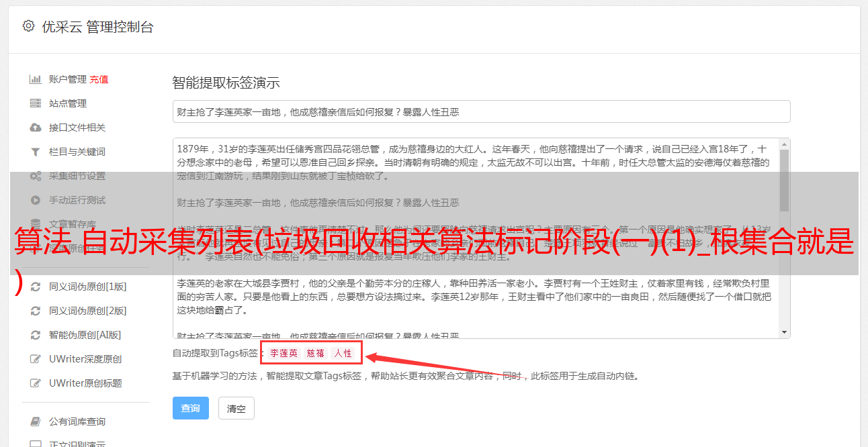The image size is (868, 447).
Task: Click the book icon beside 公有词库查询
Action: pyautogui.click(x=35, y=421)
